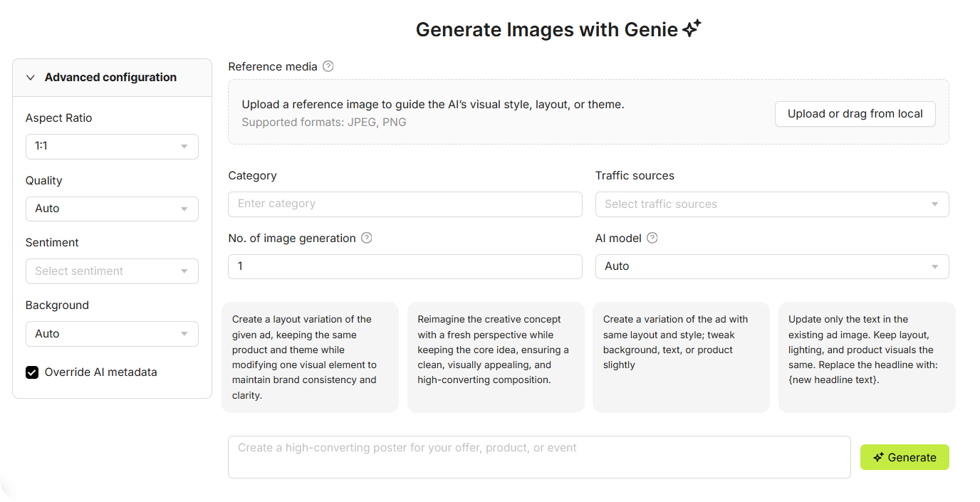Click the AI model help icon
The image size is (980, 502).
point(652,238)
